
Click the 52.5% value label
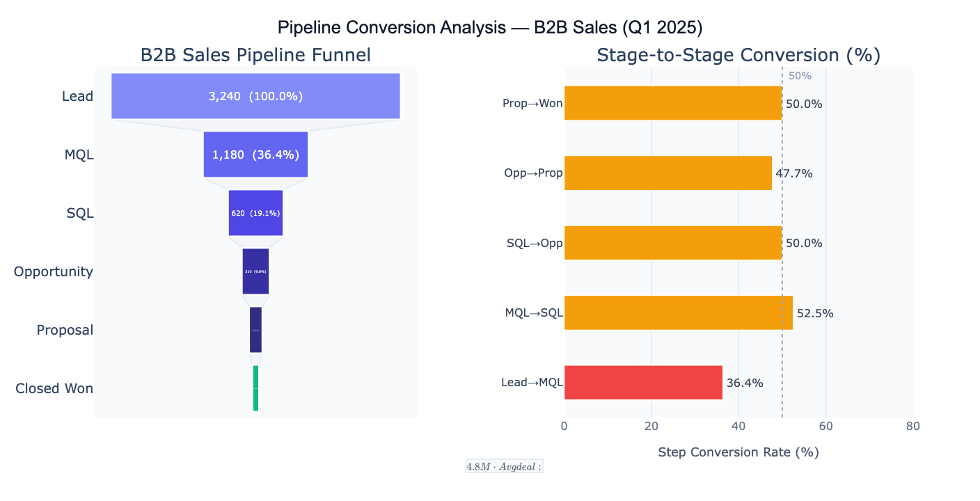pyautogui.click(x=815, y=313)
